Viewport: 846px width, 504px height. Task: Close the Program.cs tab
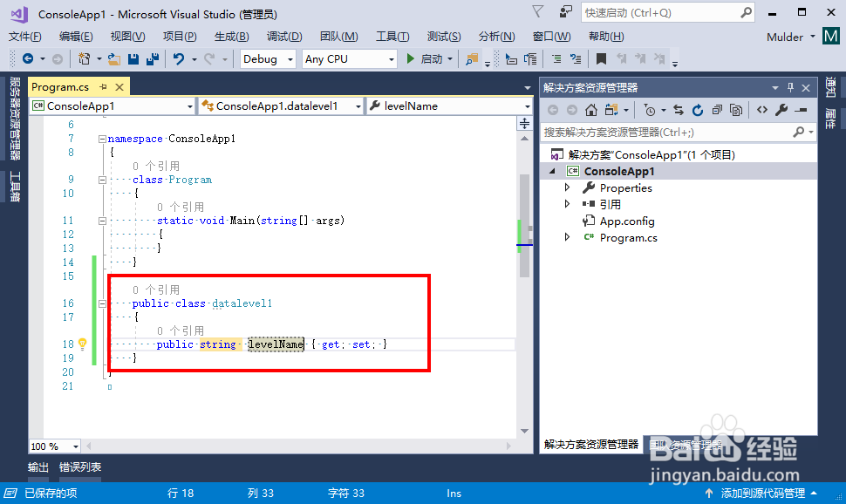119,87
